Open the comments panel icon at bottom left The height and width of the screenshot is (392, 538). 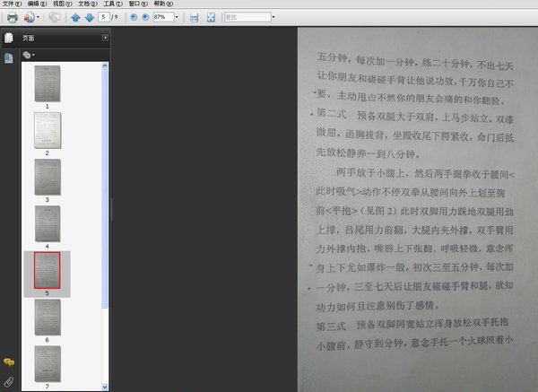click(x=8, y=362)
